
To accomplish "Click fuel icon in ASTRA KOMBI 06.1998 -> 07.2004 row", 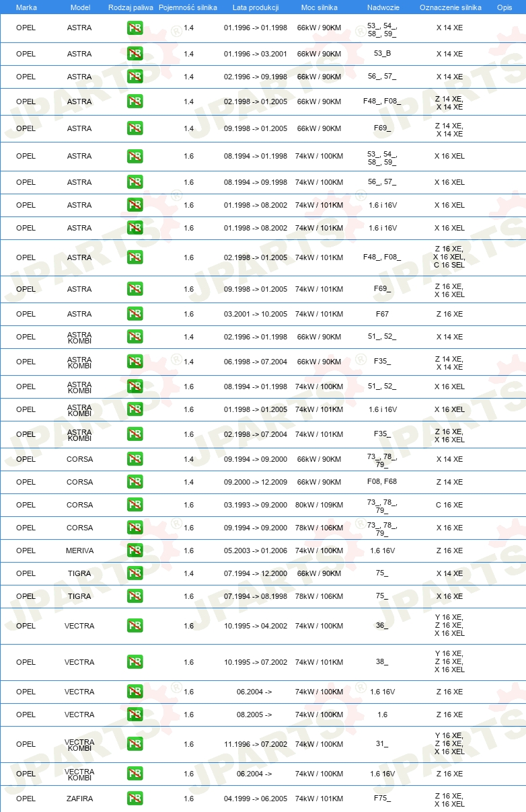I will tap(135, 362).
